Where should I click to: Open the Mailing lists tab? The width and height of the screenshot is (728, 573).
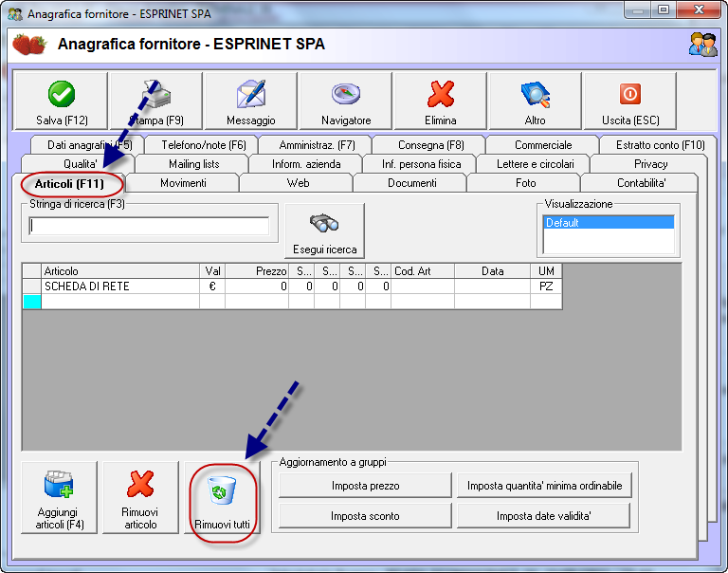193,164
